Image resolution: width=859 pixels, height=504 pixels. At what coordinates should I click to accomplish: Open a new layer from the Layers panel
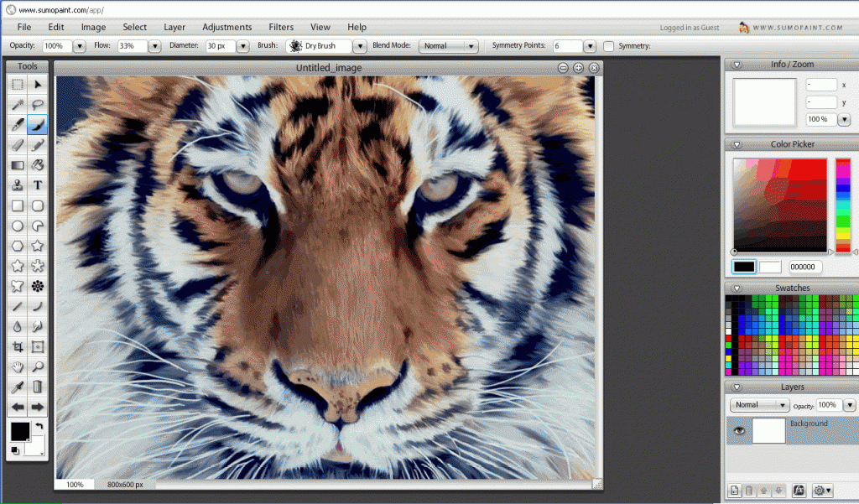pos(736,490)
